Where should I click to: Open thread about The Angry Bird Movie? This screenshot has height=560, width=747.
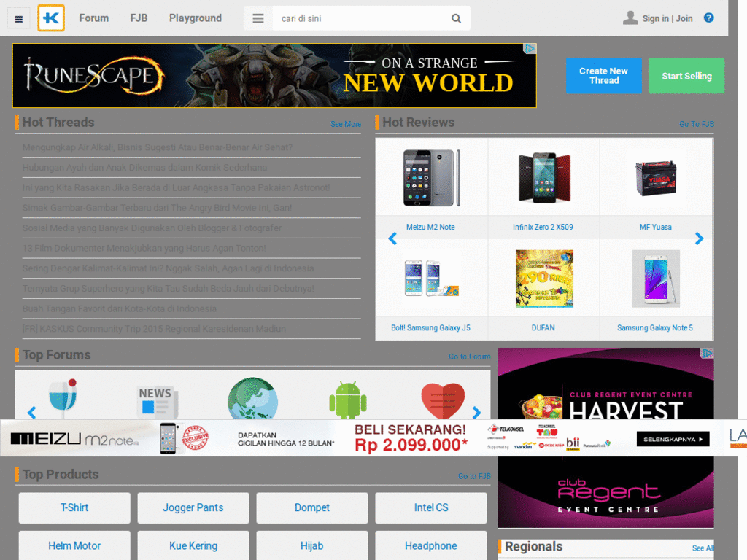(x=157, y=208)
